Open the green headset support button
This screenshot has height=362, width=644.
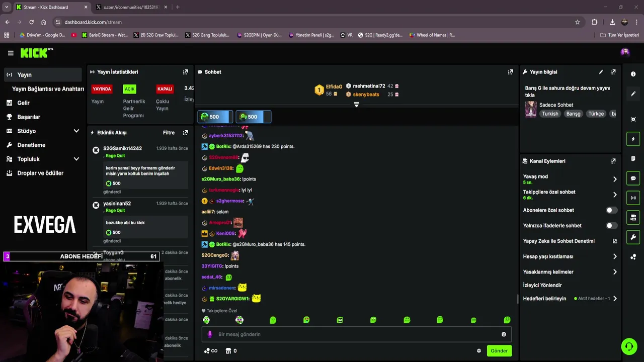click(x=629, y=346)
